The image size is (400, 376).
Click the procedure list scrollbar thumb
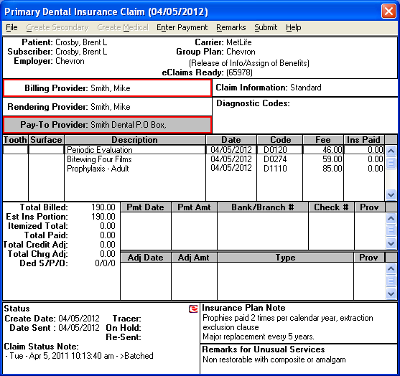pyautogui.click(x=391, y=163)
